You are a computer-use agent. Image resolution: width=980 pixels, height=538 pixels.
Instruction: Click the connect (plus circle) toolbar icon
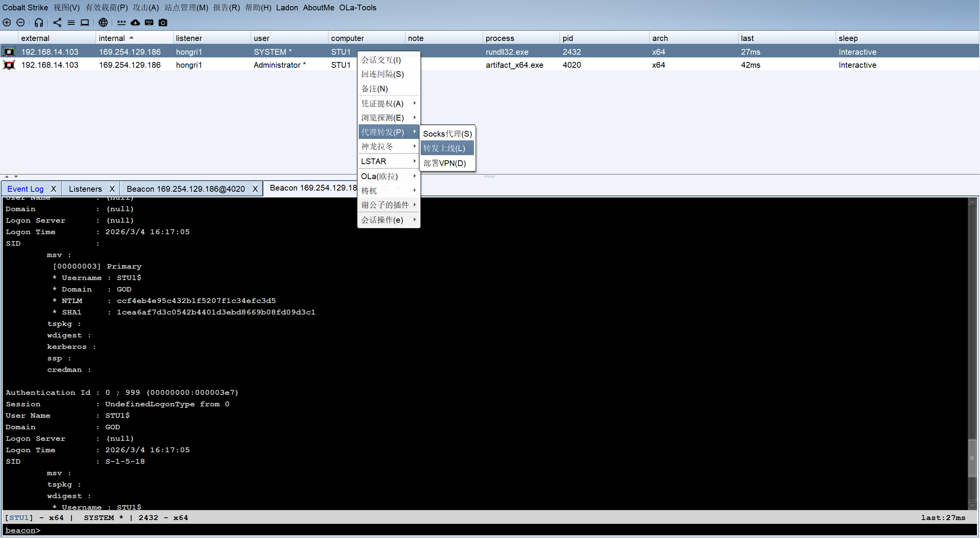7,23
